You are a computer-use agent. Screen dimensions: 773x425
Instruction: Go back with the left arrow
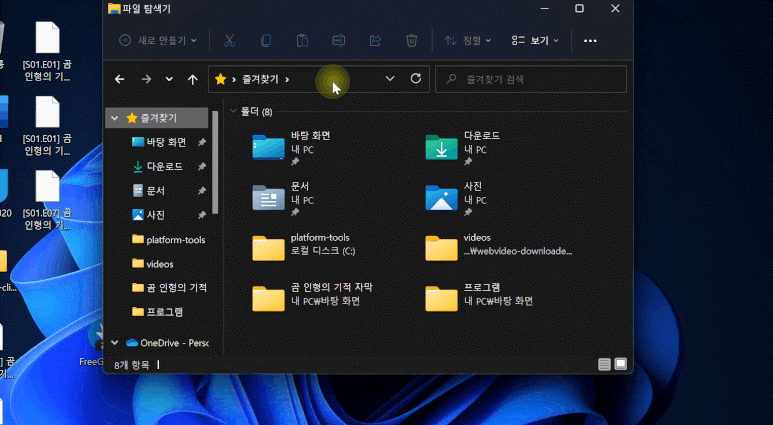click(120, 79)
